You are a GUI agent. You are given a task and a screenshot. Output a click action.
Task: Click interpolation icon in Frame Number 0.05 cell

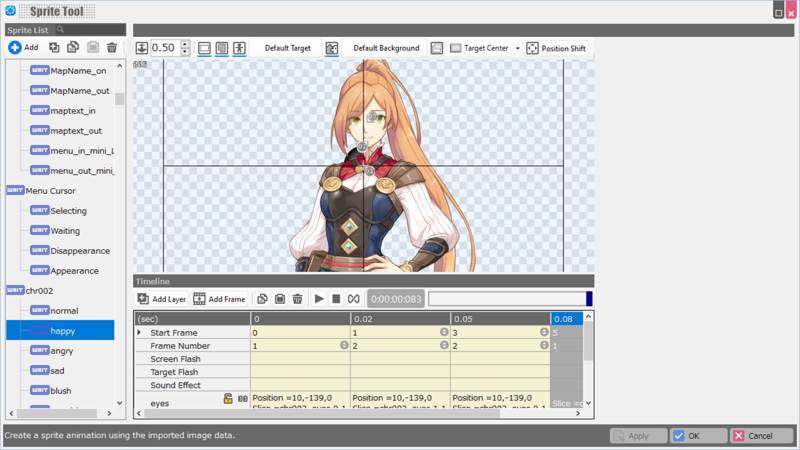(x=544, y=345)
